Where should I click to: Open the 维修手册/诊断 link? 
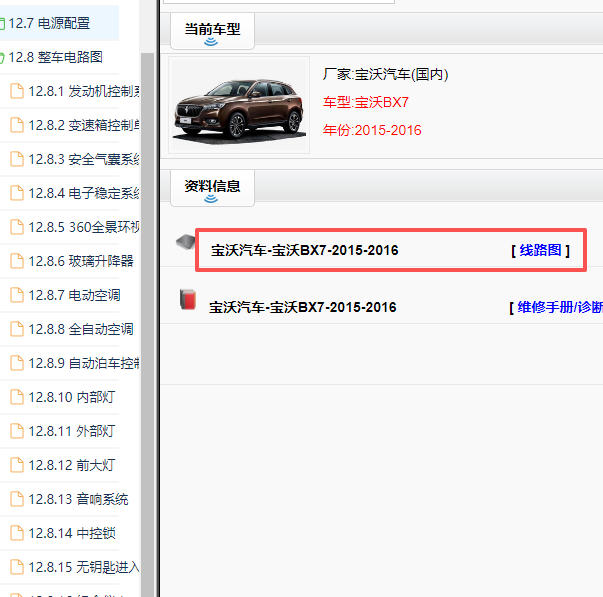coord(560,307)
